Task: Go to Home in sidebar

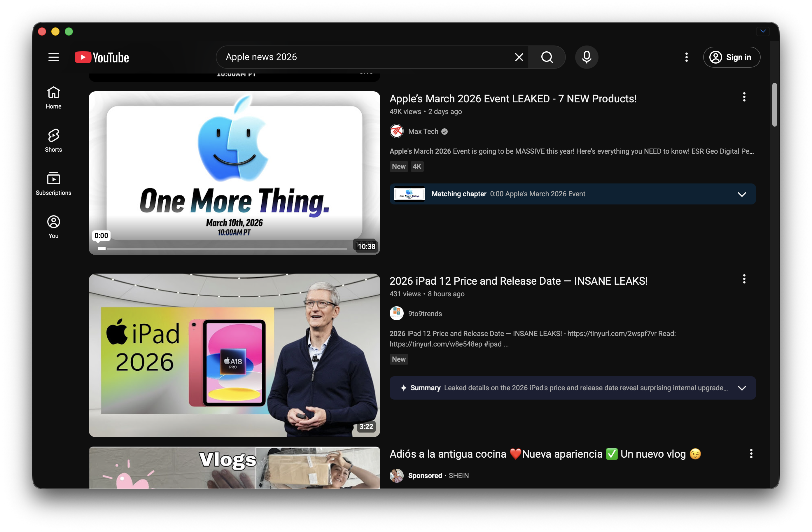Action: [x=54, y=98]
